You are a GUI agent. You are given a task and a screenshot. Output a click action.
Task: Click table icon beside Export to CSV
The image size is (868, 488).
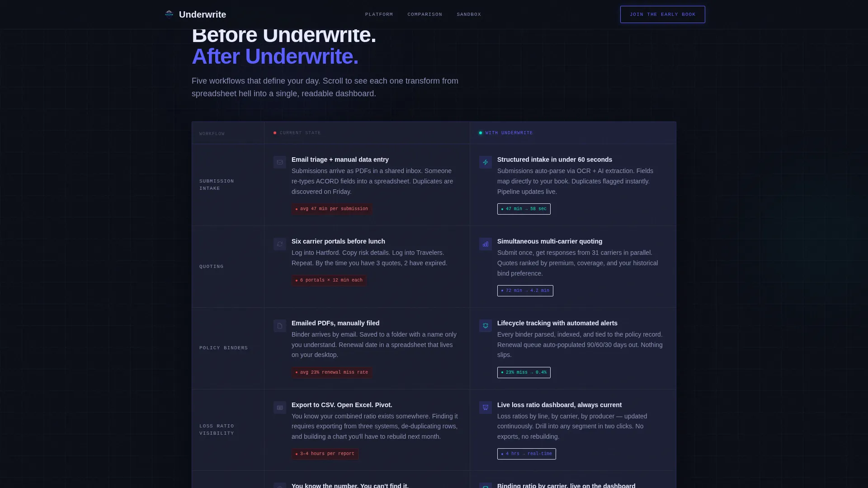(280, 408)
